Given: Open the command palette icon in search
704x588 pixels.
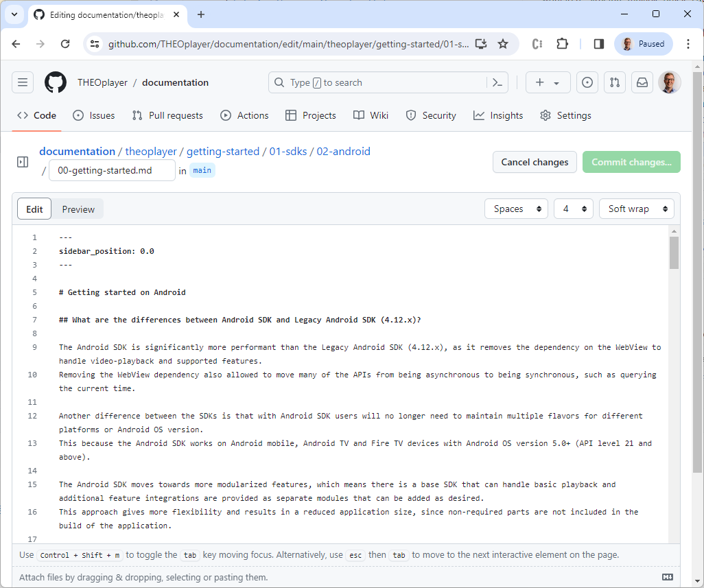Looking at the screenshot, I should 497,82.
